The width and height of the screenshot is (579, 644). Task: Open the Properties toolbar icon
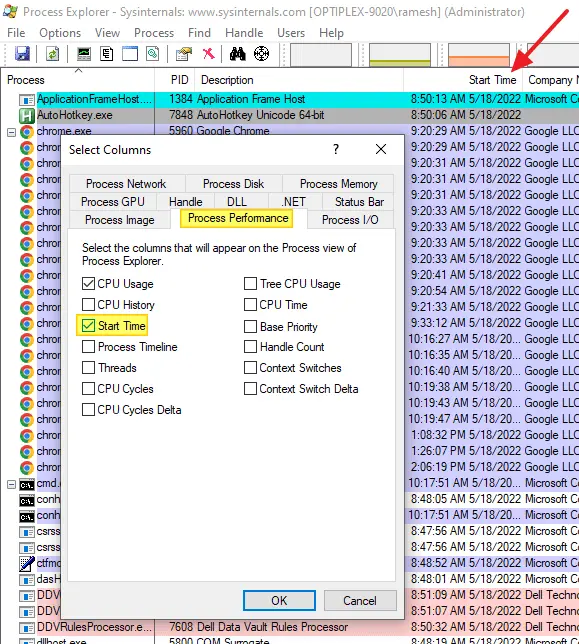coord(184,54)
